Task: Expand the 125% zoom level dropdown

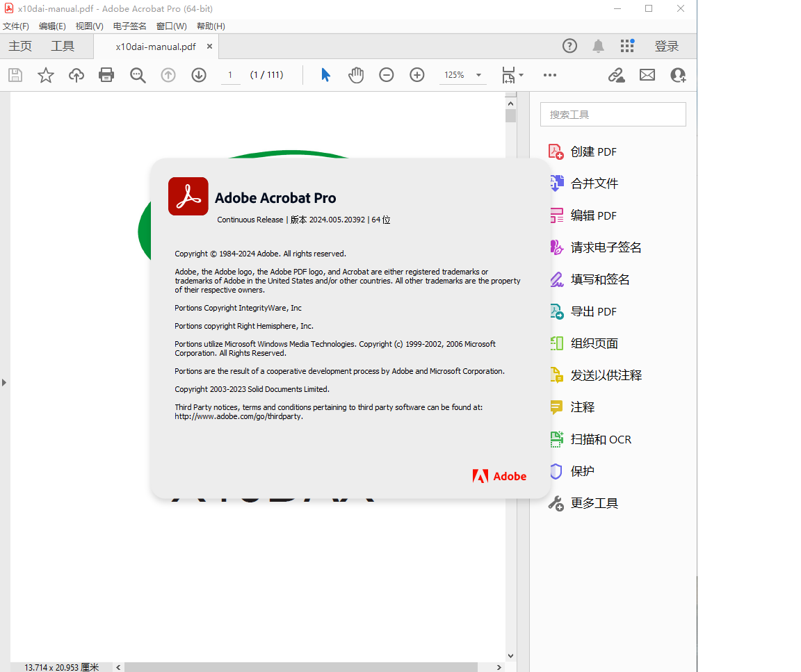Action: click(478, 75)
